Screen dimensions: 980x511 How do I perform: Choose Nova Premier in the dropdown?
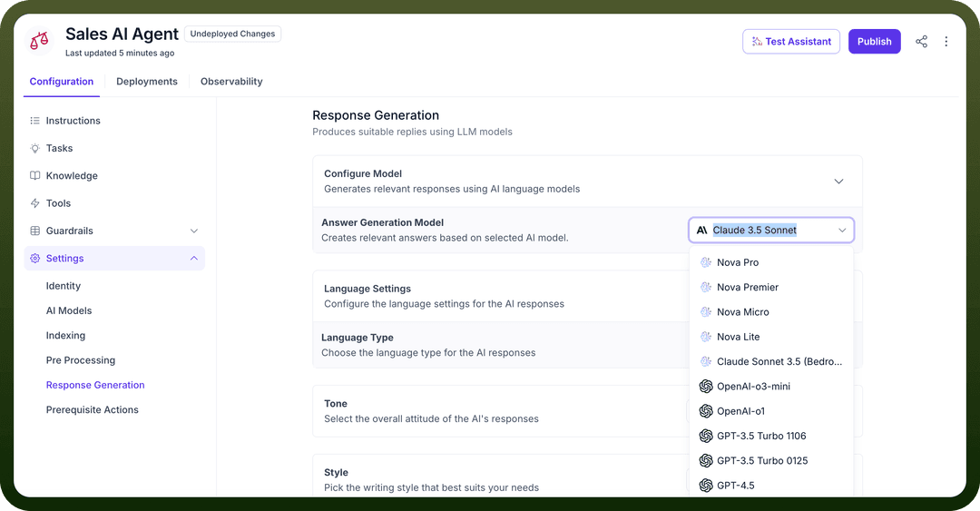point(771,287)
